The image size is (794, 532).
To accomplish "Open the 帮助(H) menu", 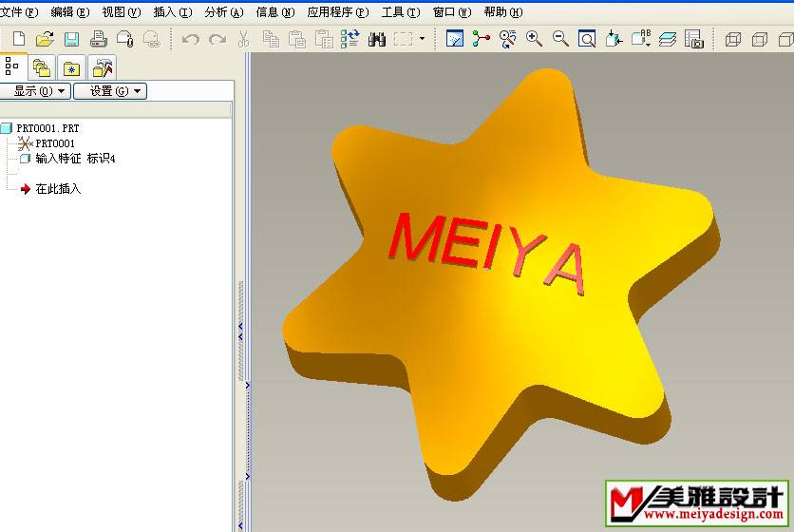I will pos(502,12).
